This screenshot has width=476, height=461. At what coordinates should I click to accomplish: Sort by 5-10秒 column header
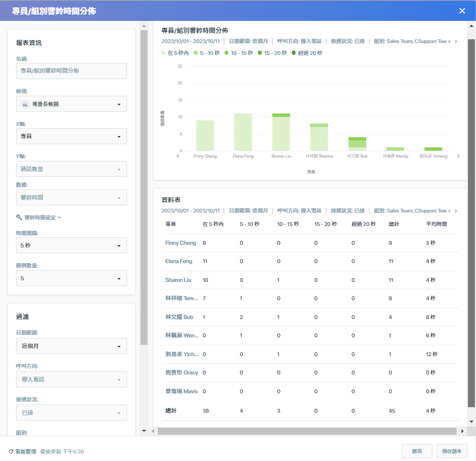pos(249,224)
